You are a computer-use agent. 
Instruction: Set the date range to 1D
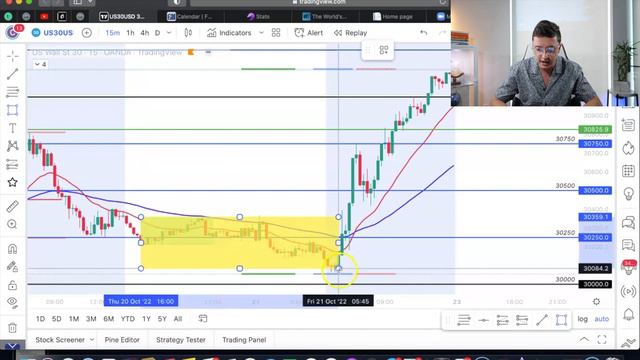click(40, 319)
